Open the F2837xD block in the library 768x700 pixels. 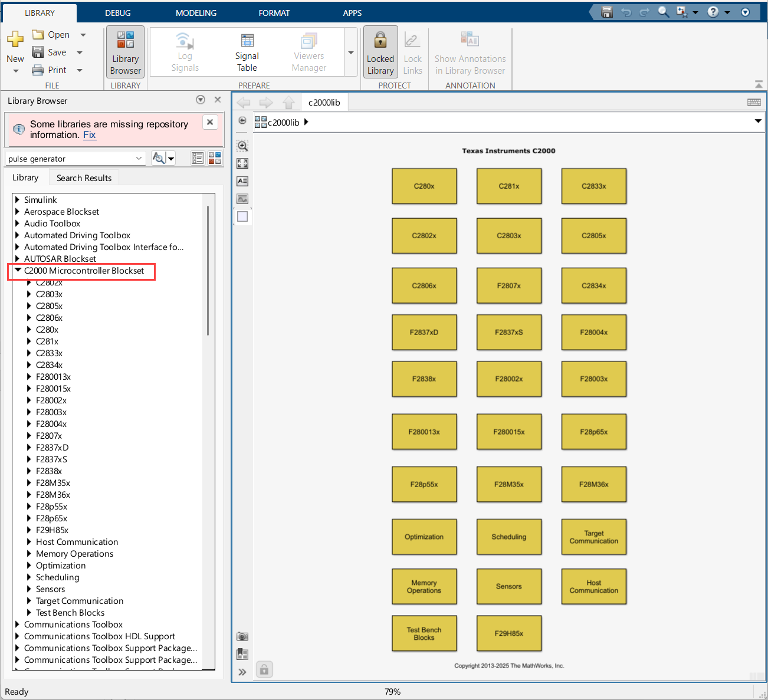(424, 332)
